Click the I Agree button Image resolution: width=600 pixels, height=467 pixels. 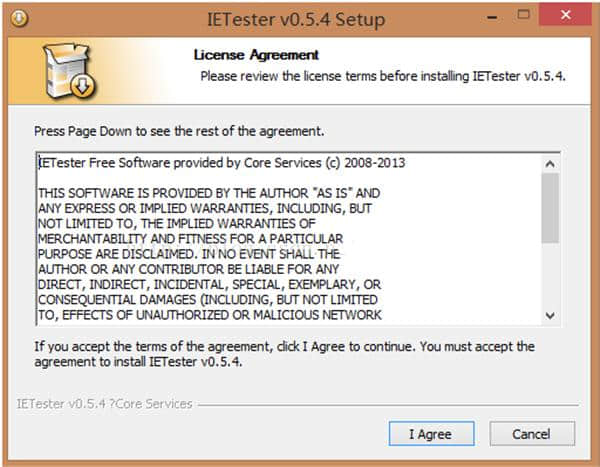tap(429, 434)
